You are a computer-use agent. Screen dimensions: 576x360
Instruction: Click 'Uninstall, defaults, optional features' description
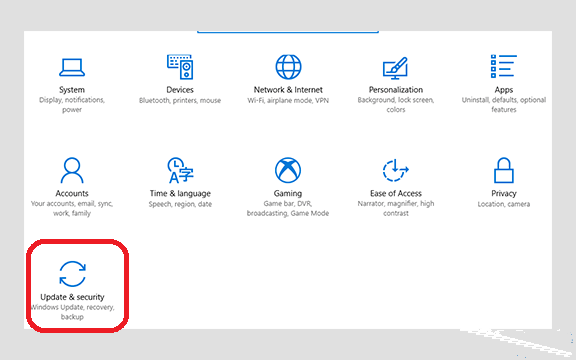[504, 105]
